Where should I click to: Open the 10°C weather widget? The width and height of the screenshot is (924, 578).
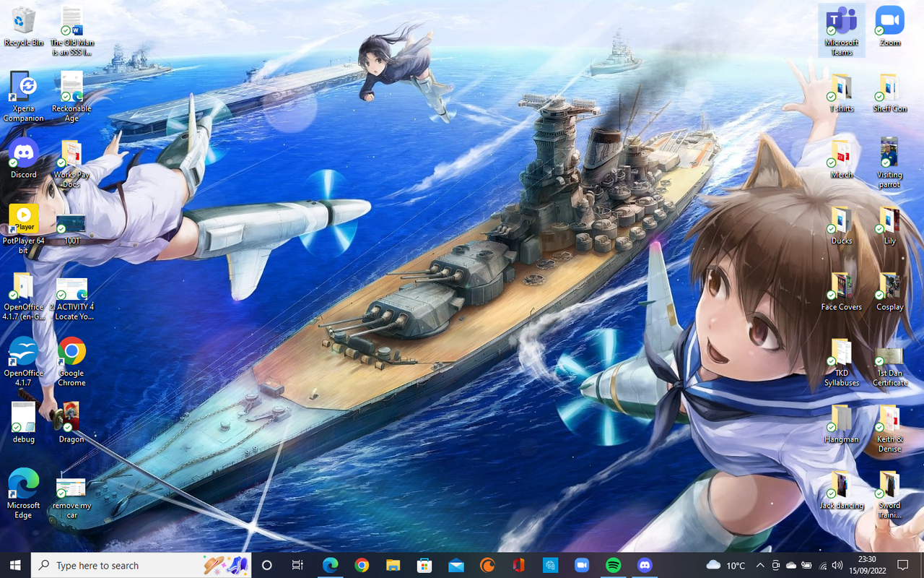pos(726,565)
